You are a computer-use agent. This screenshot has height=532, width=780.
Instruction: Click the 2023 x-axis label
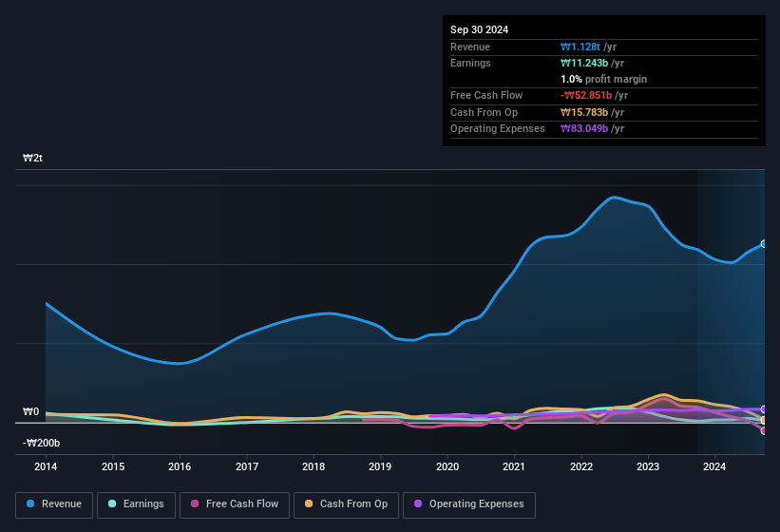[648, 466]
